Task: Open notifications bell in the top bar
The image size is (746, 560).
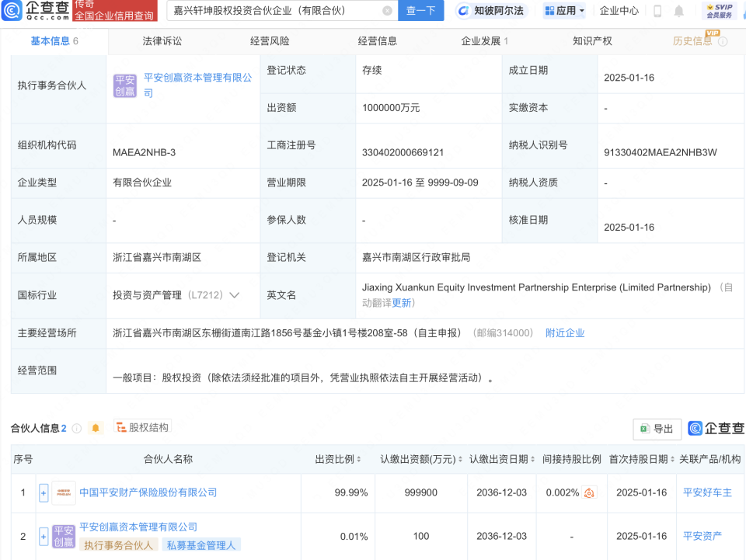Action: pos(679,11)
